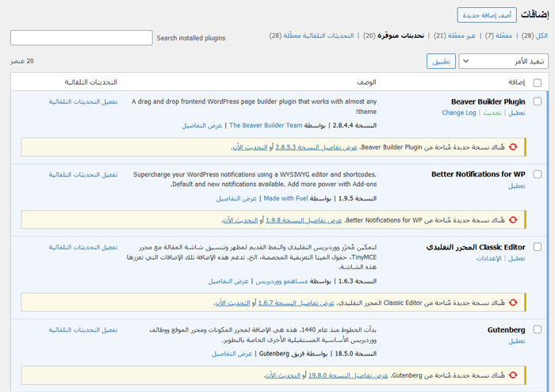Open the Beaver Builder Change Log link
This screenshot has height=392, width=555.
459,112
